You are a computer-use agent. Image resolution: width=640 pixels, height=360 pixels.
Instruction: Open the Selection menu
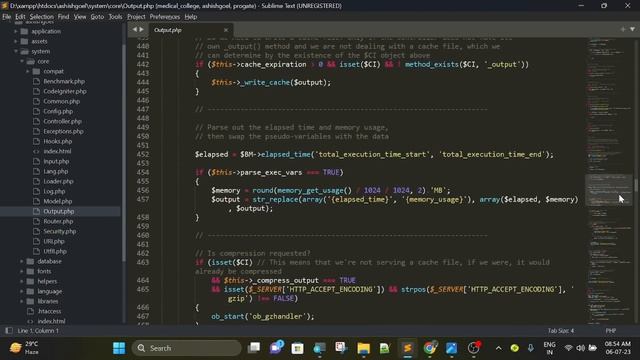click(x=42, y=17)
